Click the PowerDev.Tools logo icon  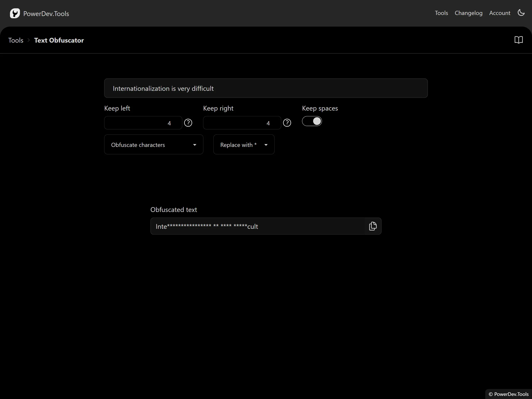pos(15,14)
